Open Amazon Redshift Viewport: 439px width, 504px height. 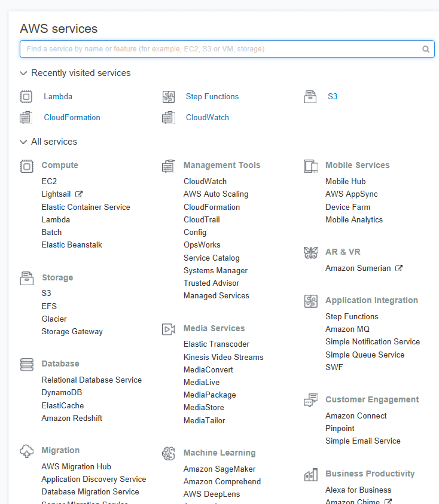pos(72,418)
